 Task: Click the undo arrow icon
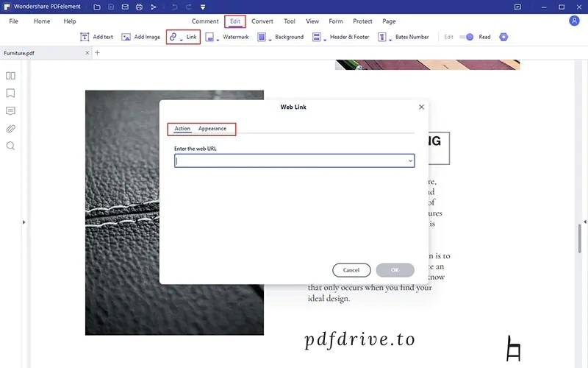click(174, 7)
